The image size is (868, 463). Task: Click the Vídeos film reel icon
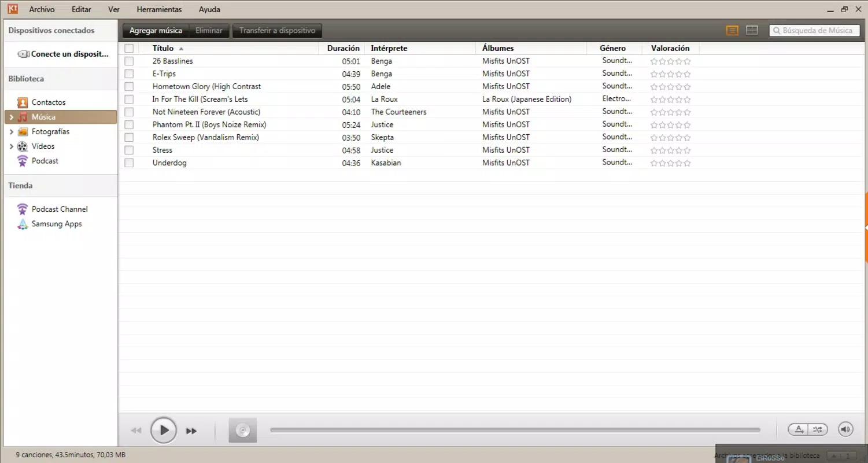point(23,146)
